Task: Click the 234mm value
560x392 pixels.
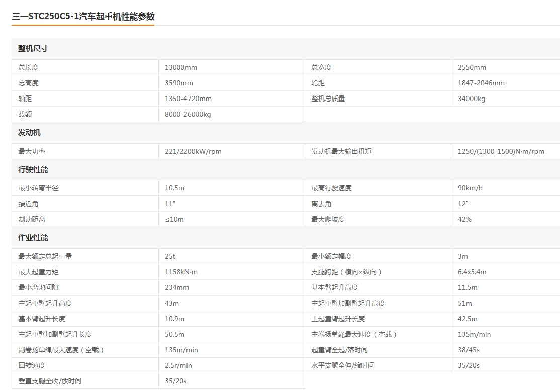Action: pyautogui.click(x=177, y=288)
